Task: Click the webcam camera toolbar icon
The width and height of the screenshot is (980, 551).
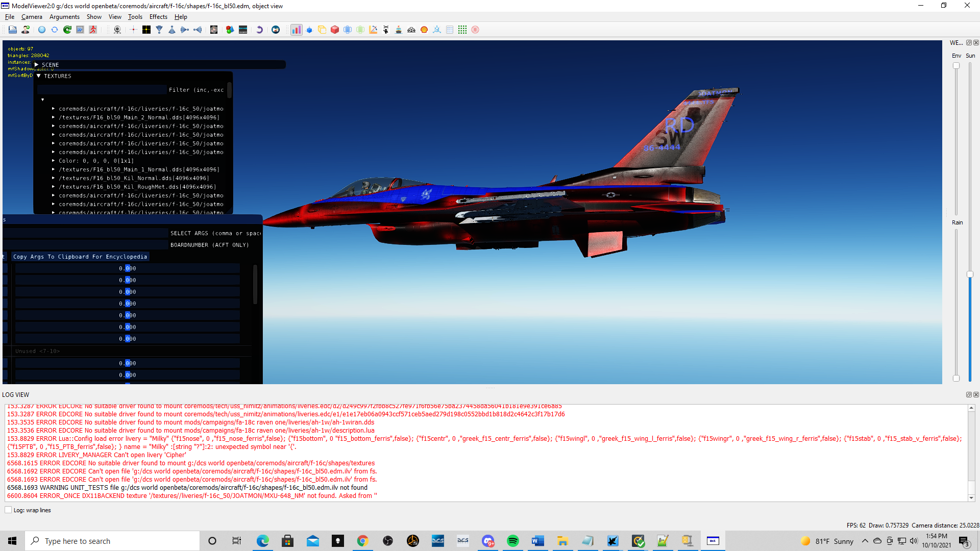Action: point(117,30)
